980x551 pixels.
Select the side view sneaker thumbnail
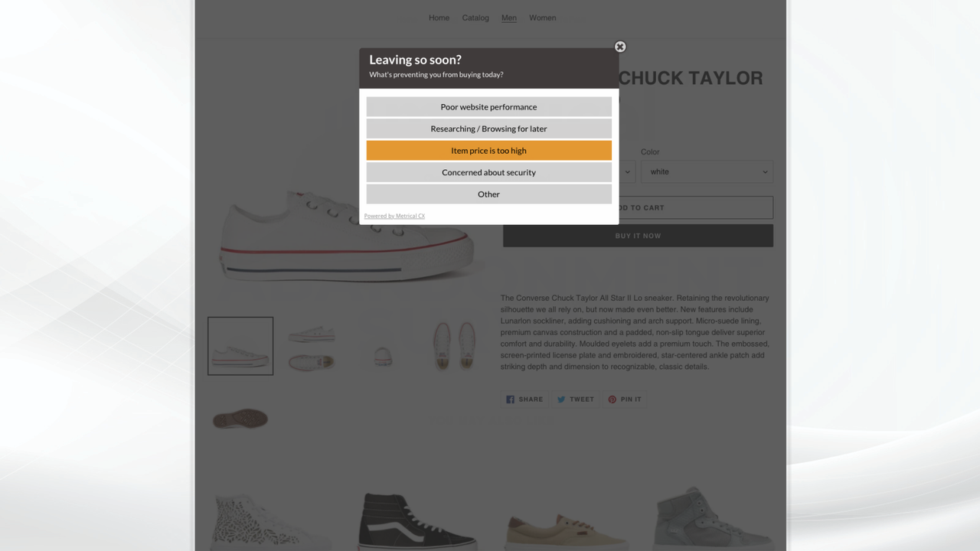tap(240, 346)
